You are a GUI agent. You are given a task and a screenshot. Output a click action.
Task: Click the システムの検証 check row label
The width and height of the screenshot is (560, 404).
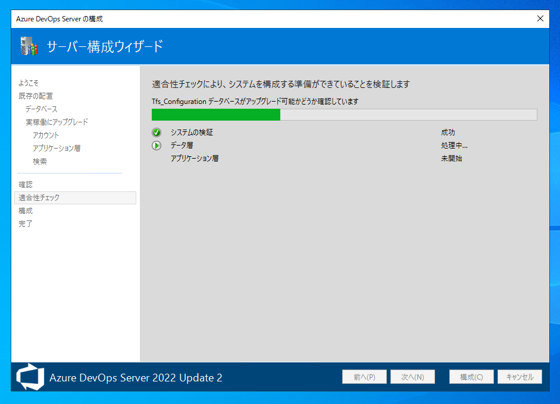point(192,133)
